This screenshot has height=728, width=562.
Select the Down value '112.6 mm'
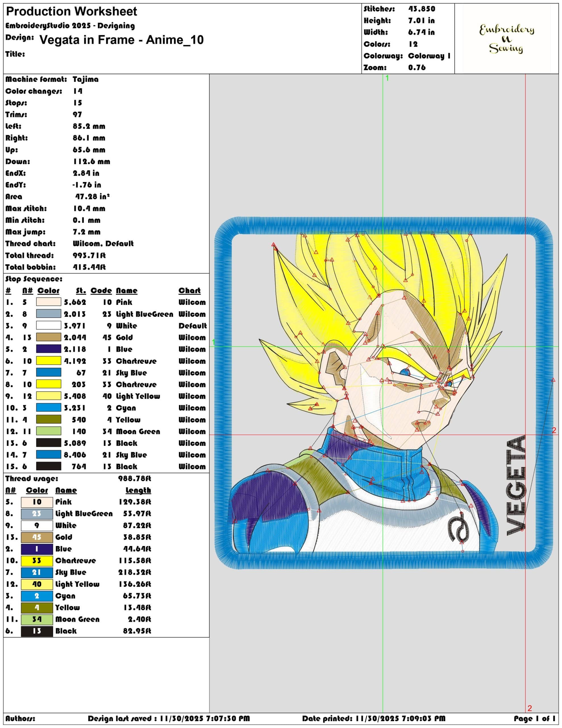91,161
